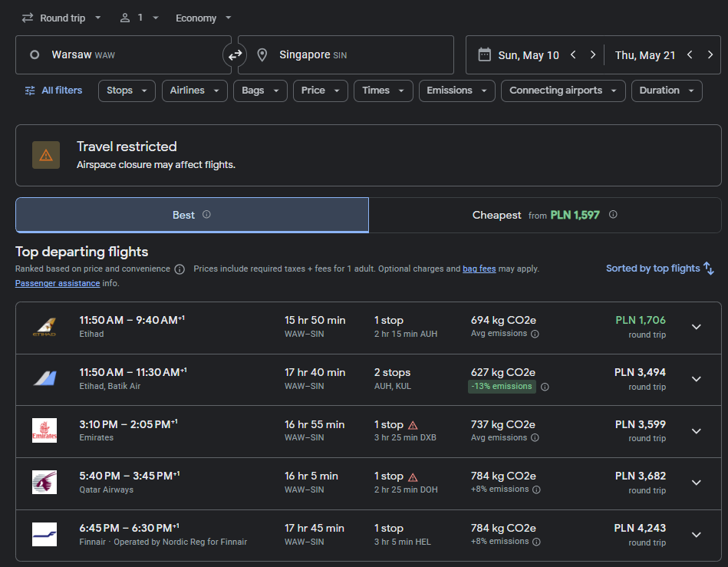
Task: Open info icon next to Best tab
Action: tap(206, 215)
